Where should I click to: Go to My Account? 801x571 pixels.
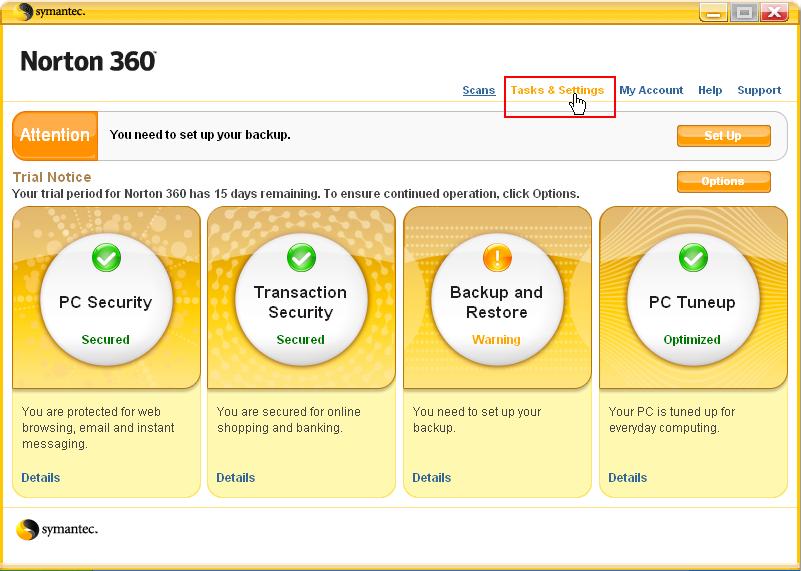pyautogui.click(x=651, y=90)
